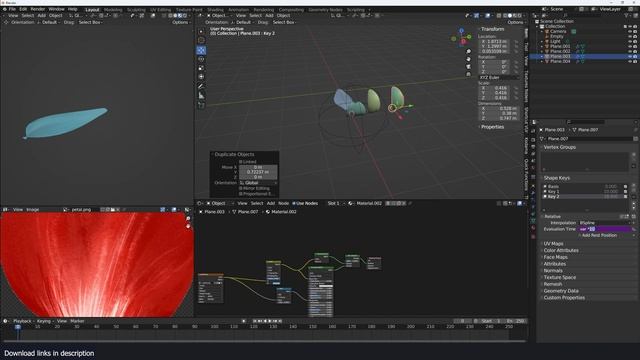Expand the Color Attributes panel
This screenshot has width=640, height=360.
click(x=561, y=251)
